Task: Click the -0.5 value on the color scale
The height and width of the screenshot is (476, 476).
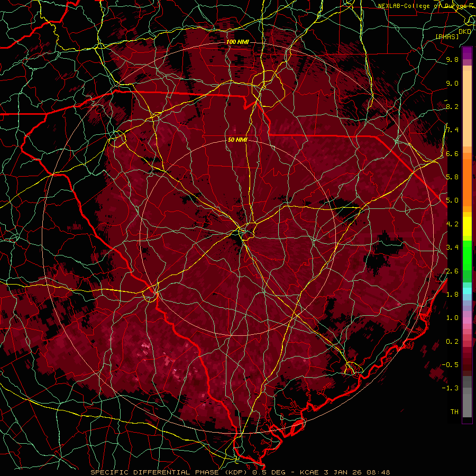Action: 450,365
